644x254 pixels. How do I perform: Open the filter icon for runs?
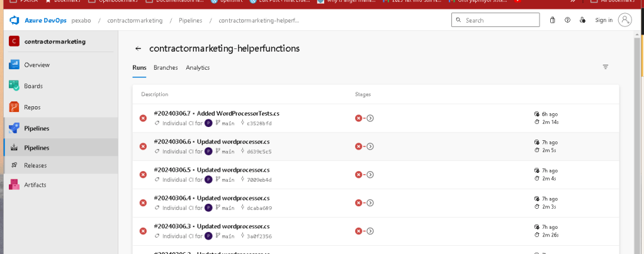click(x=606, y=67)
